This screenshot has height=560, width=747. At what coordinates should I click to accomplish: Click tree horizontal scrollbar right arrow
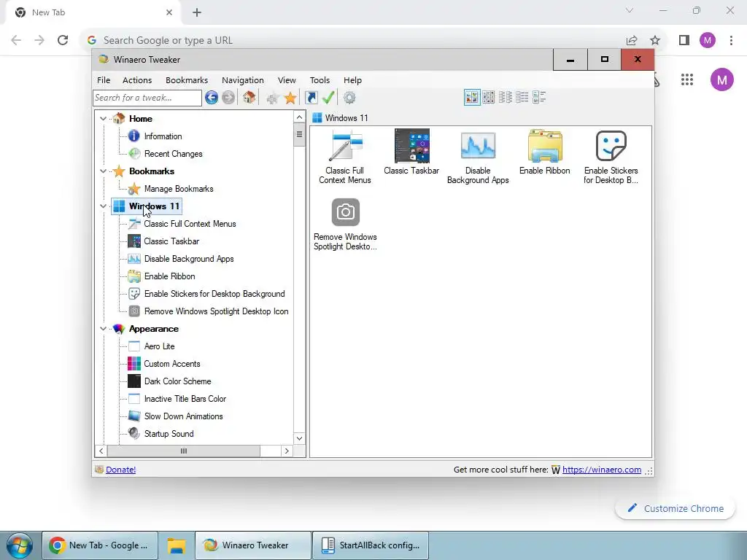coord(286,451)
